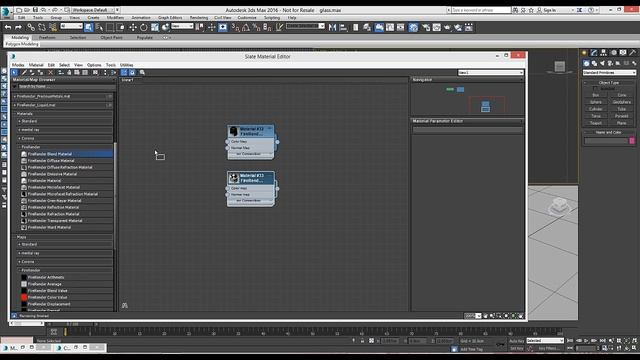Open the Selected key filter dropdown
Image resolution: width=640 pixels, height=360 pixels.
(x=545, y=340)
